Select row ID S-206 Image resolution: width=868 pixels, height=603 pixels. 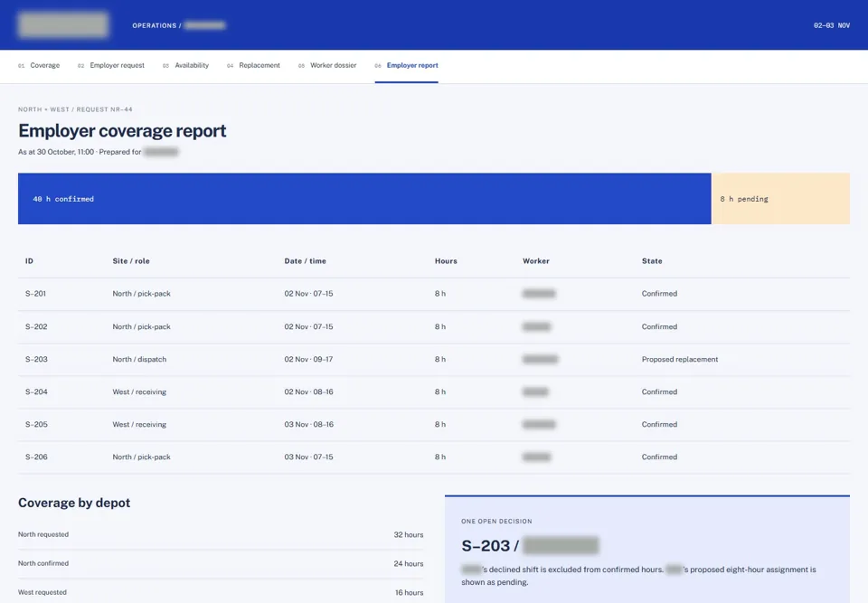pyautogui.click(x=36, y=457)
